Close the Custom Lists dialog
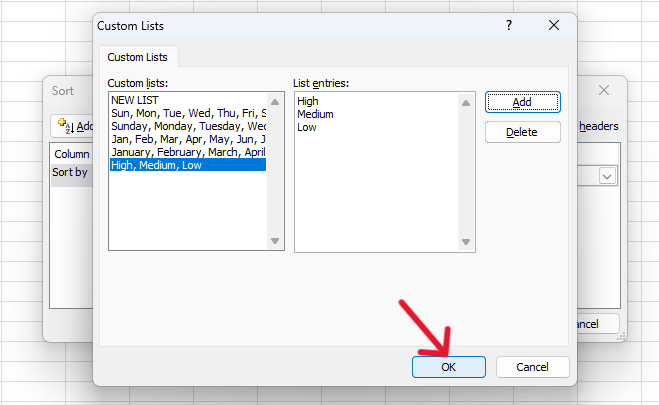This screenshot has width=659, height=405. [553, 26]
